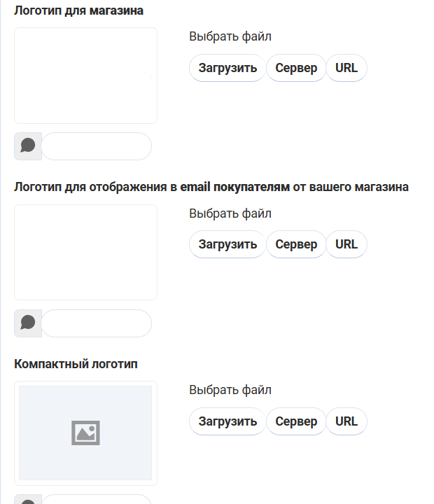Viewport: 434px width, 504px height.
Task: Choose Сервер for store logo
Action: click(296, 68)
